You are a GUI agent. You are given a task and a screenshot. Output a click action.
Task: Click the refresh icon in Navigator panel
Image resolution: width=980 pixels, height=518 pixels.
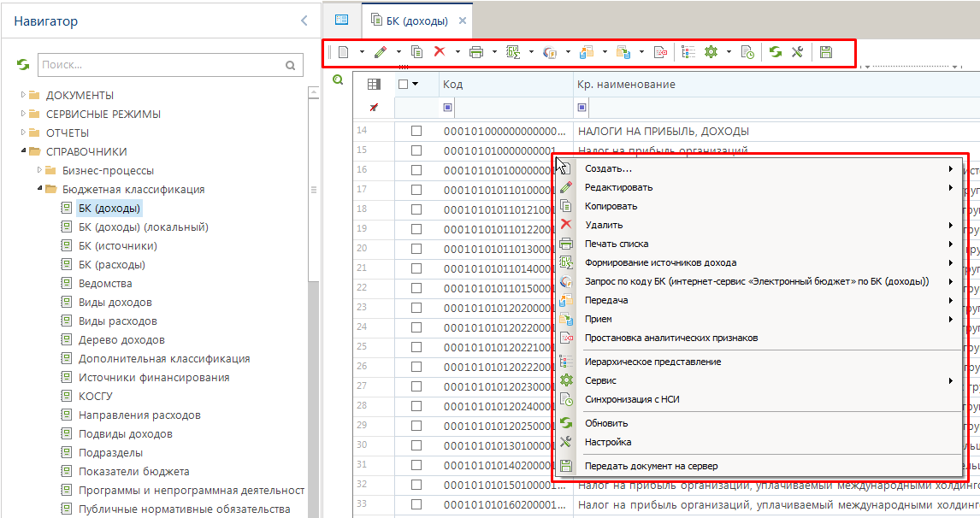[23, 64]
